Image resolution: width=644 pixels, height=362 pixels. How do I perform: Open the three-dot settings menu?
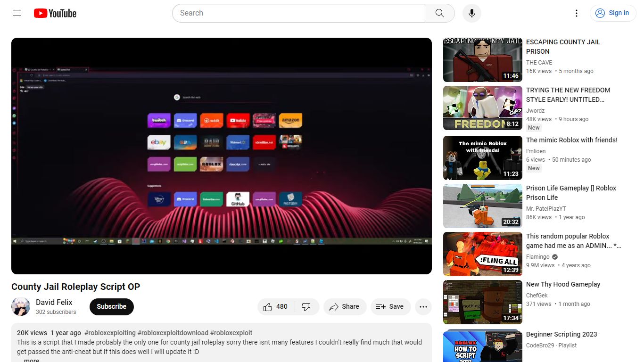577,13
